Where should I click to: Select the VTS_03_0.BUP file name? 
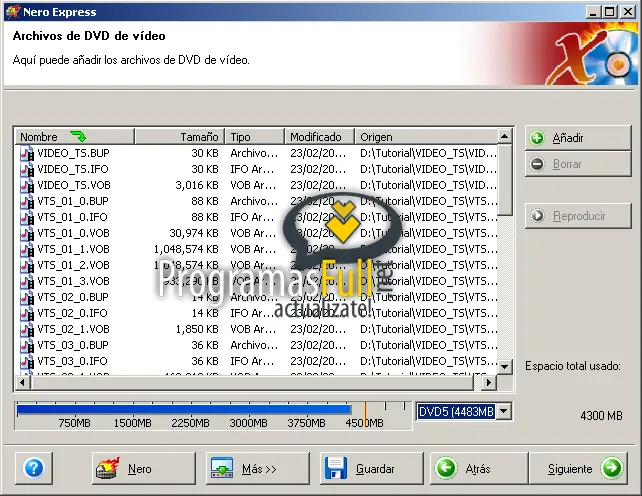pos(73,345)
